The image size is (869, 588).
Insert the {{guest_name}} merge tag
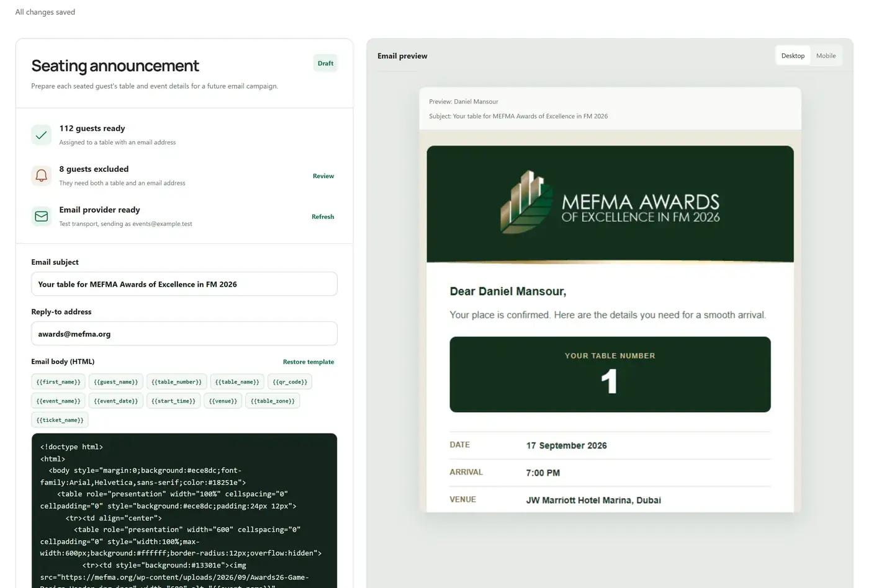[116, 382]
